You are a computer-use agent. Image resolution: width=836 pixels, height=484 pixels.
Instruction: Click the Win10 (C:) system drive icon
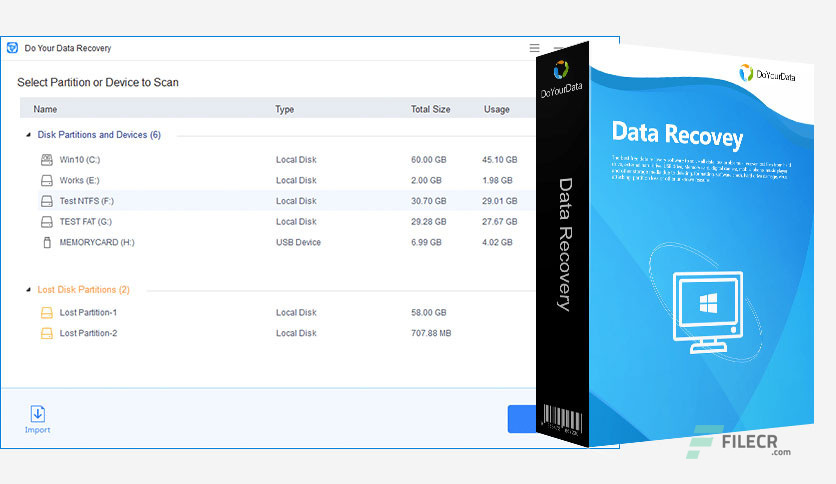tap(47, 159)
